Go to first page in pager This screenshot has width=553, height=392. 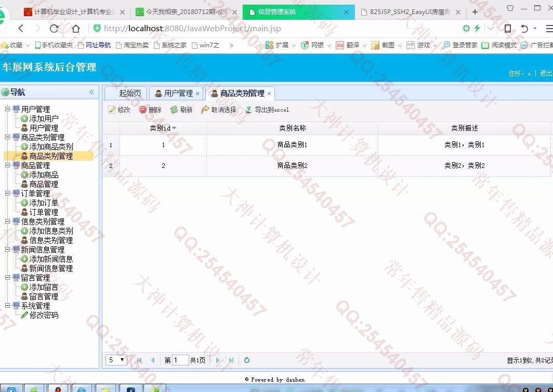pos(139,360)
